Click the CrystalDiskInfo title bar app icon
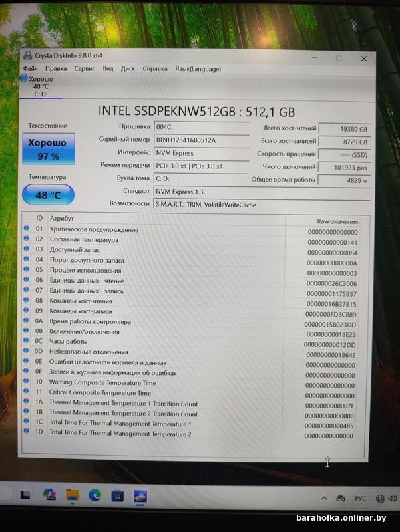 click(x=28, y=55)
